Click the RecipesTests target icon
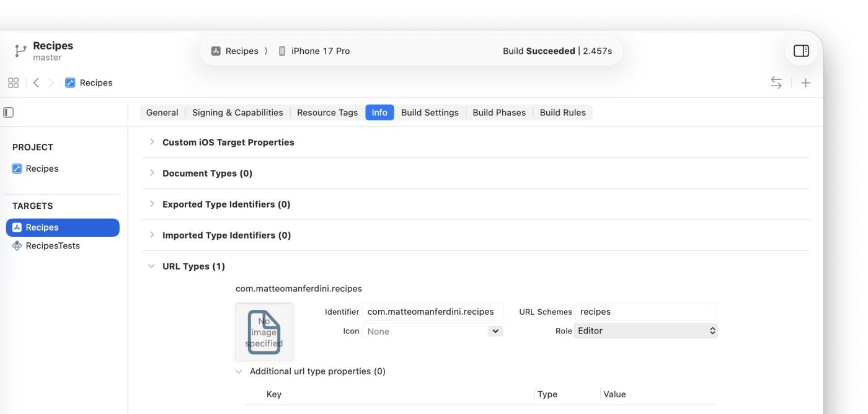Image resolution: width=868 pixels, height=414 pixels. point(17,245)
